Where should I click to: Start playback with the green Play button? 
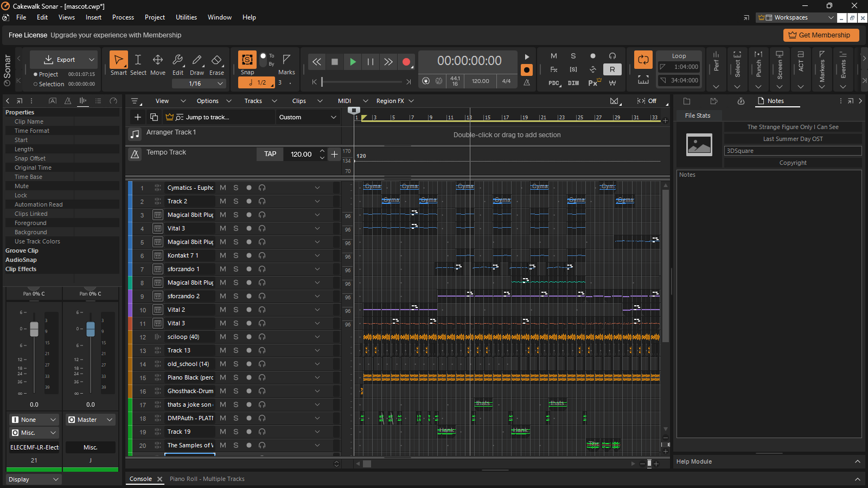353,62
